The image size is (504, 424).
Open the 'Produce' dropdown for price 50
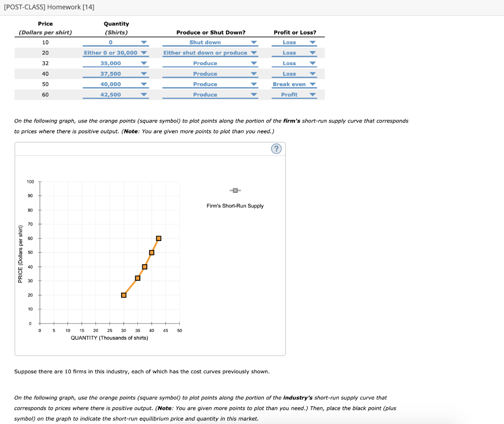(x=210, y=84)
